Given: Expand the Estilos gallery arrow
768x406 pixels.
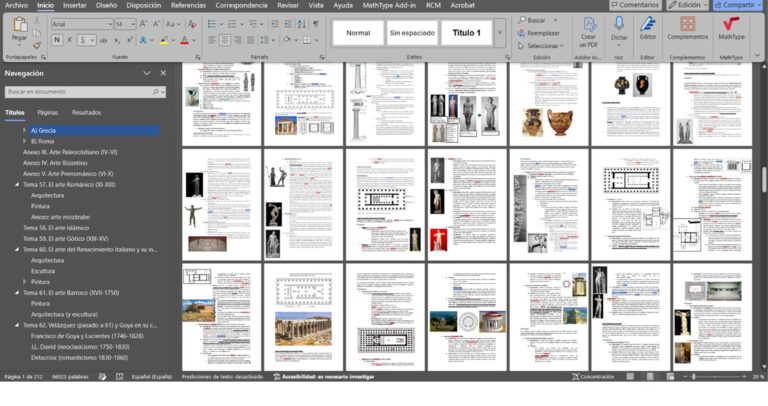Looking at the screenshot, I should (500, 33).
